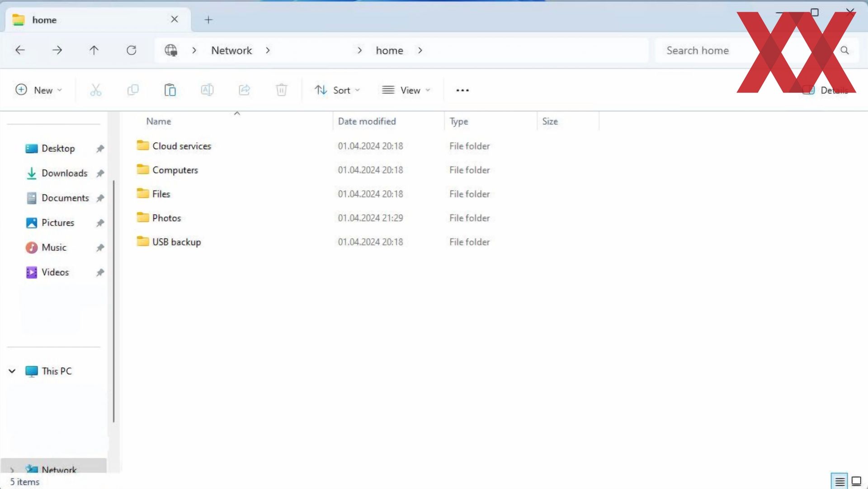This screenshot has width=868, height=489.
Task: Click the Copy icon in toolbar
Action: (x=133, y=90)
